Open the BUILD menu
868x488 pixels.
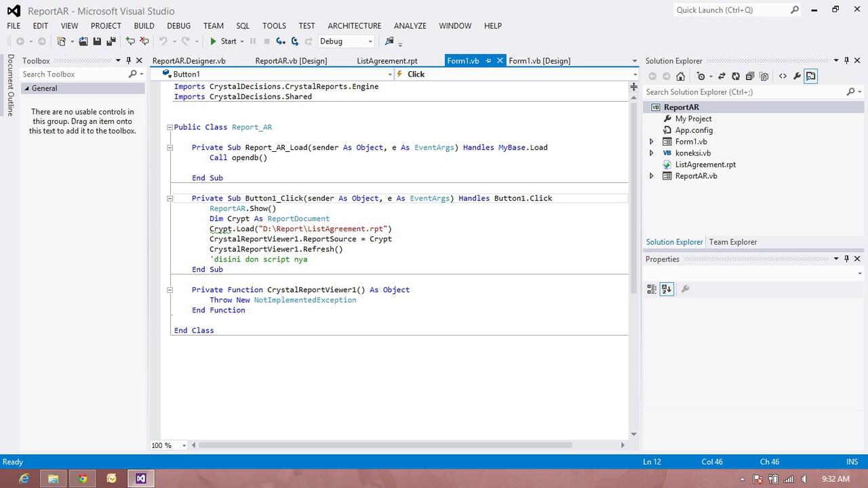coord(144,26)
